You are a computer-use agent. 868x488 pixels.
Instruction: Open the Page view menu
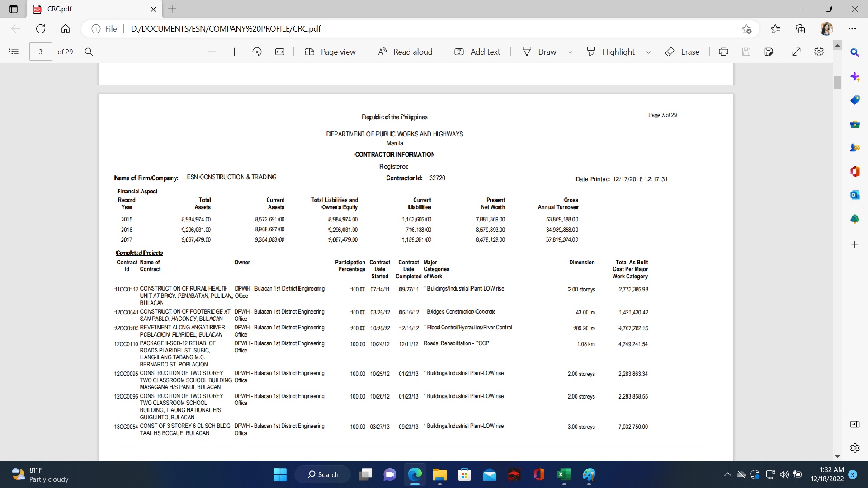pos(330,52)
